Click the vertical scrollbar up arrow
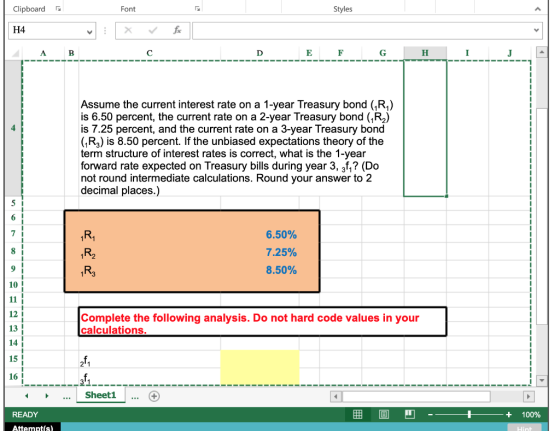The height and width of the screenshot is (431, 560). point(542,52)
